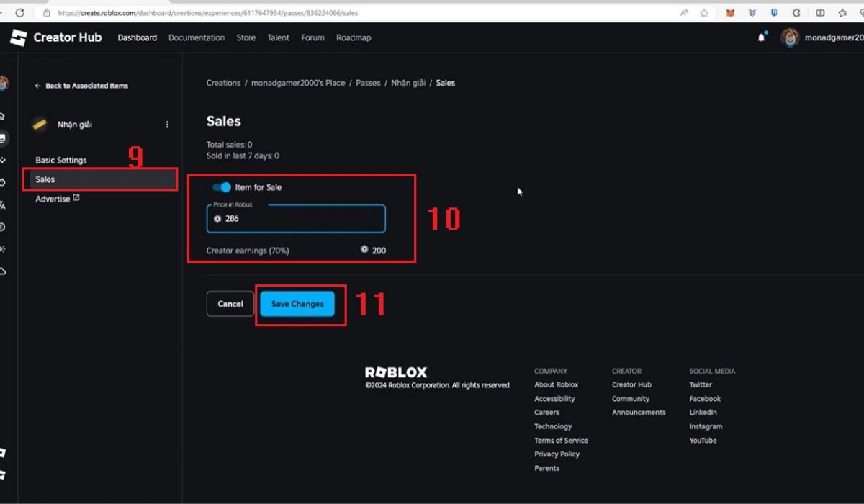Open the notifications bell
864x504 pixels.
[761, 37]
